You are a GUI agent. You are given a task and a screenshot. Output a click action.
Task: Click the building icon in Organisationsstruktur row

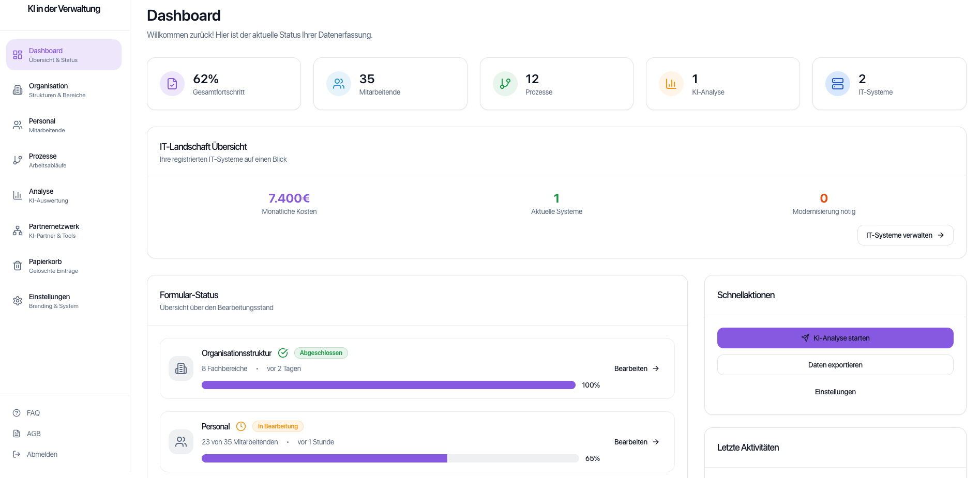[x=181, y=368]
